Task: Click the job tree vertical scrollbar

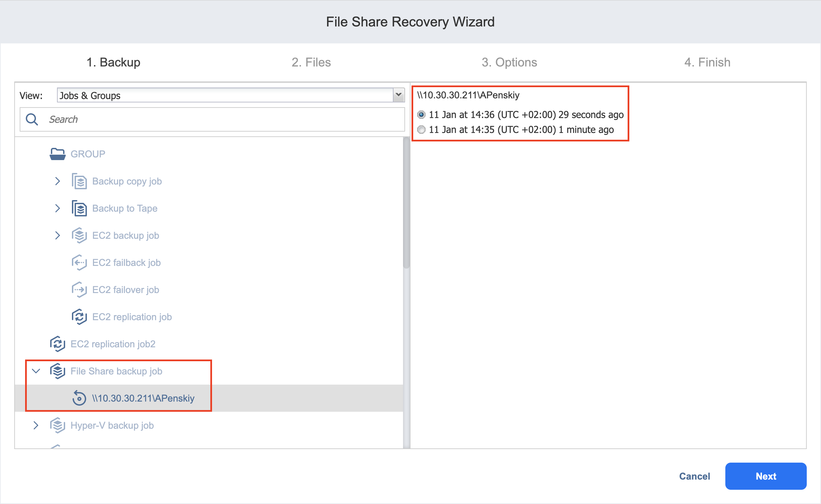Action: (x=406, y=203)
